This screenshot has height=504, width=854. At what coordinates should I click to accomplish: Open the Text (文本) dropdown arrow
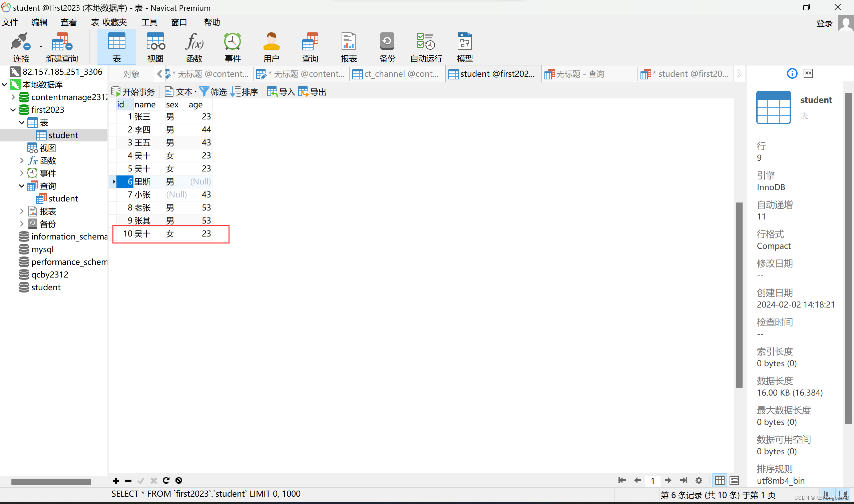pos(196,92)
